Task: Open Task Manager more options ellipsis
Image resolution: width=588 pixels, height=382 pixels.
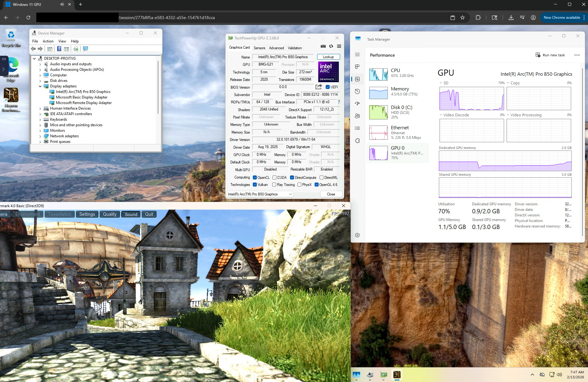Action: 577,55
